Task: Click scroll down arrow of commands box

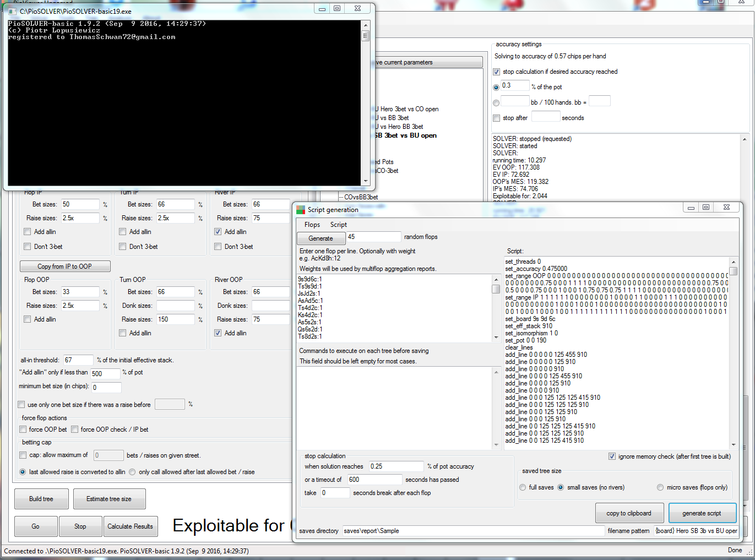Action: click(496, 444)
